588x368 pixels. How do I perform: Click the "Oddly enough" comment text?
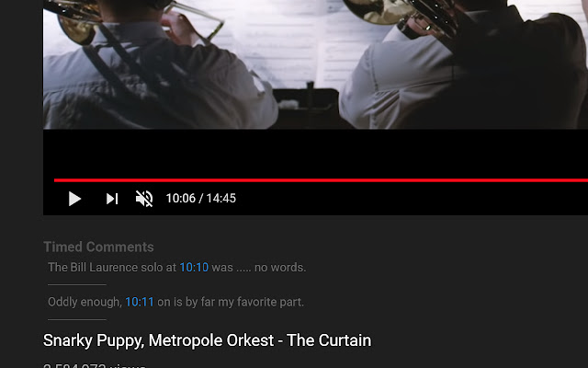[175, 302]
